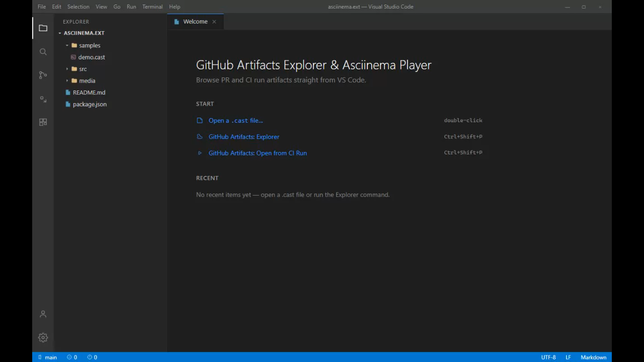Open the Search view icon
Screen dimensions: 644x362
43,52
